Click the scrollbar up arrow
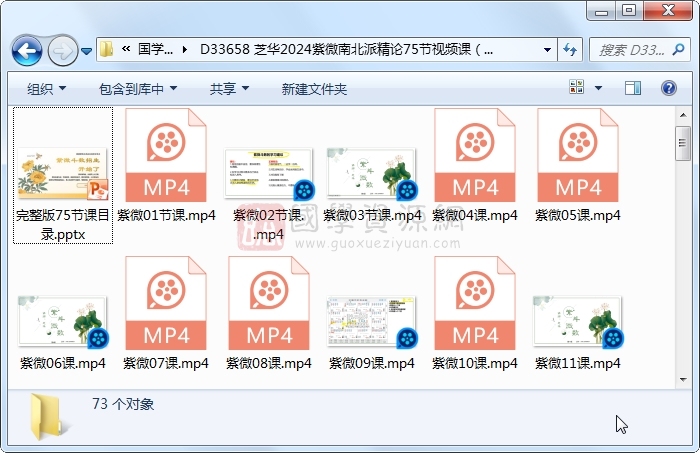 click(x=683, y=115)
